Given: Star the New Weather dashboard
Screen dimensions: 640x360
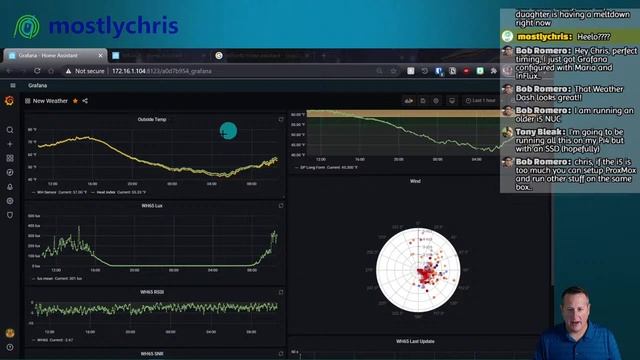Looking at the screenshot, I should pyautogui.click(x=75, y=101).
